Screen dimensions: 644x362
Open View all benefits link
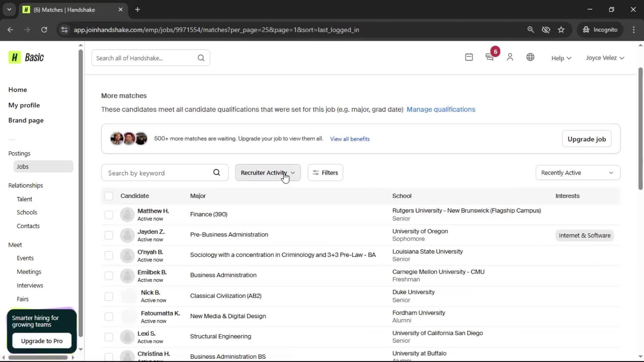[x=350, y=139]
